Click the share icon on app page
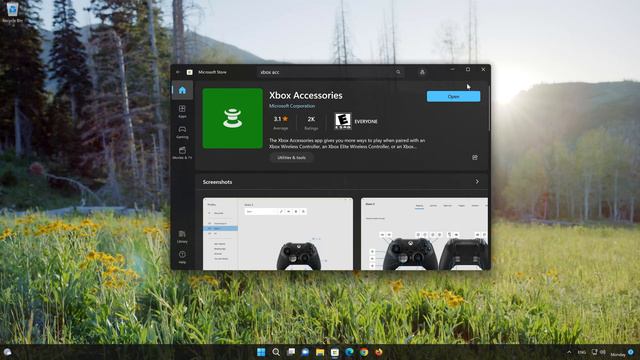The image size is (640, 360). [x=475, y=157]
